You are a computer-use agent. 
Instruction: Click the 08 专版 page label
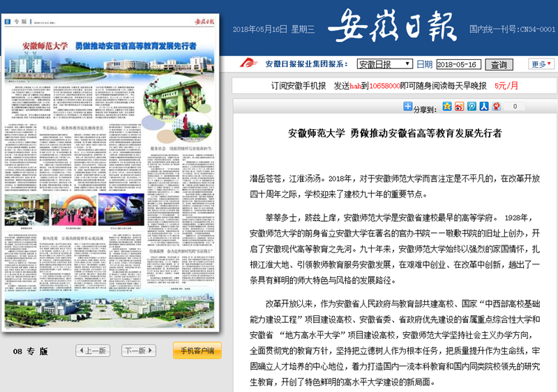tap(30, 351)
